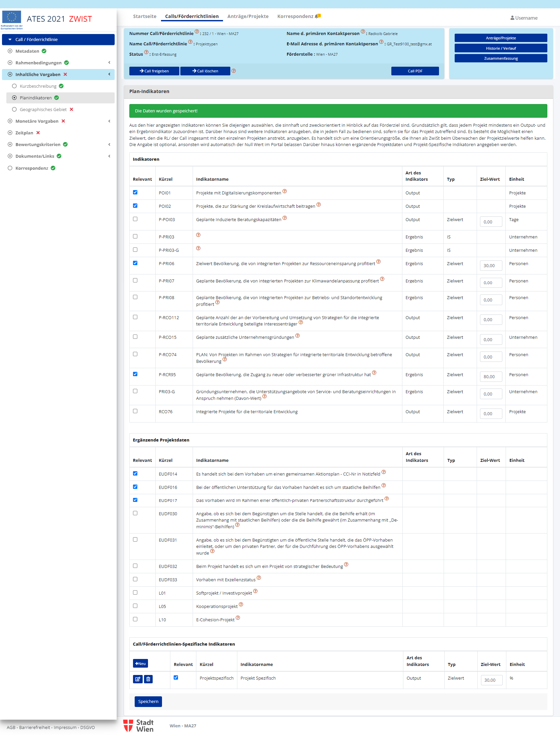The height and width of the screenshot is (736, 560).
Task: Click help icon beside Call löschen button
Action: point(234,71)
